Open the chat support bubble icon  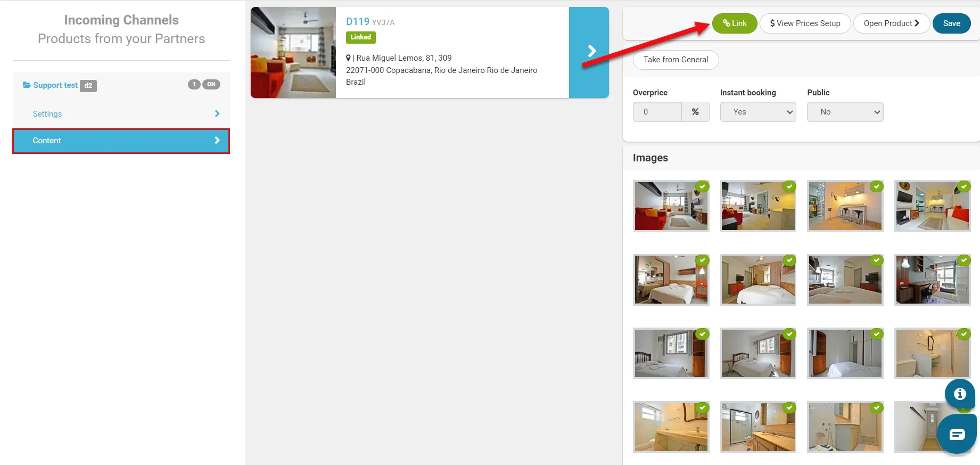tap(957, 434)
